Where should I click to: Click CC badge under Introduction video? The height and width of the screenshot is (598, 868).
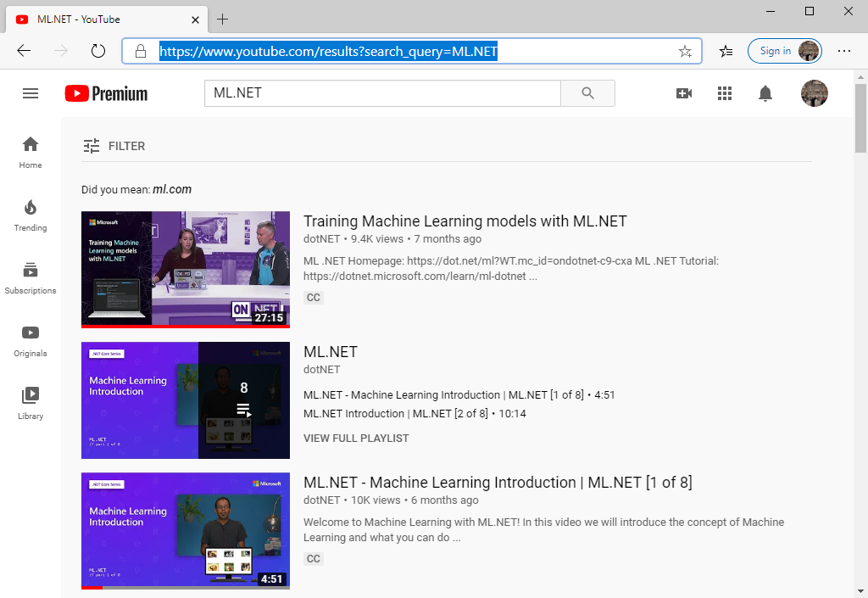[x=314, y=559]
